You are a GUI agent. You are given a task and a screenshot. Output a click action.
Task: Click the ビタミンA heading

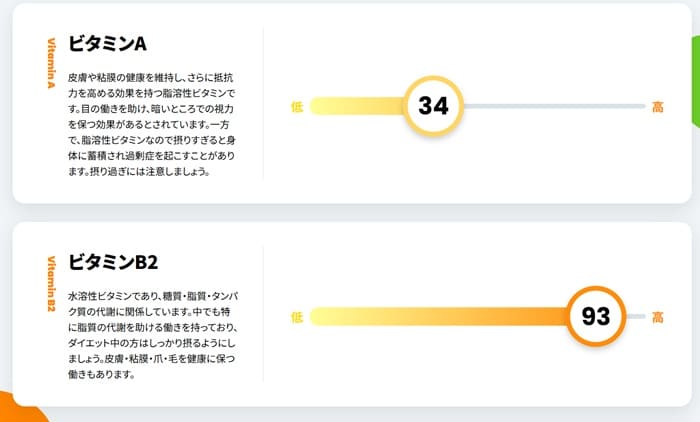pos(107,44)
